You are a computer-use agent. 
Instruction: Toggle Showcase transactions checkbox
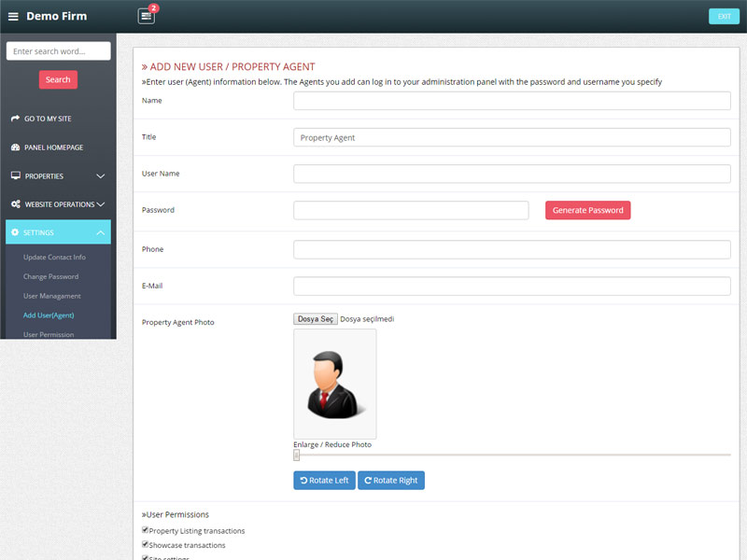coord(145,544)
